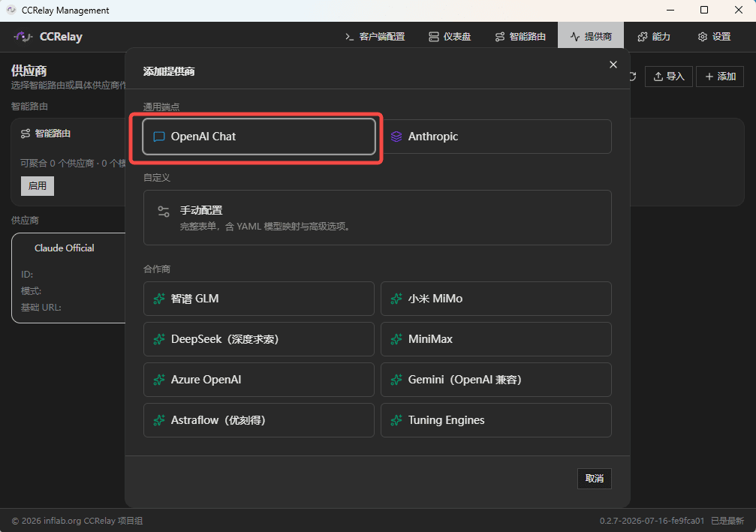Open the 智能路由 navigation tab
The image size is (756, 532).
point(521,37)
